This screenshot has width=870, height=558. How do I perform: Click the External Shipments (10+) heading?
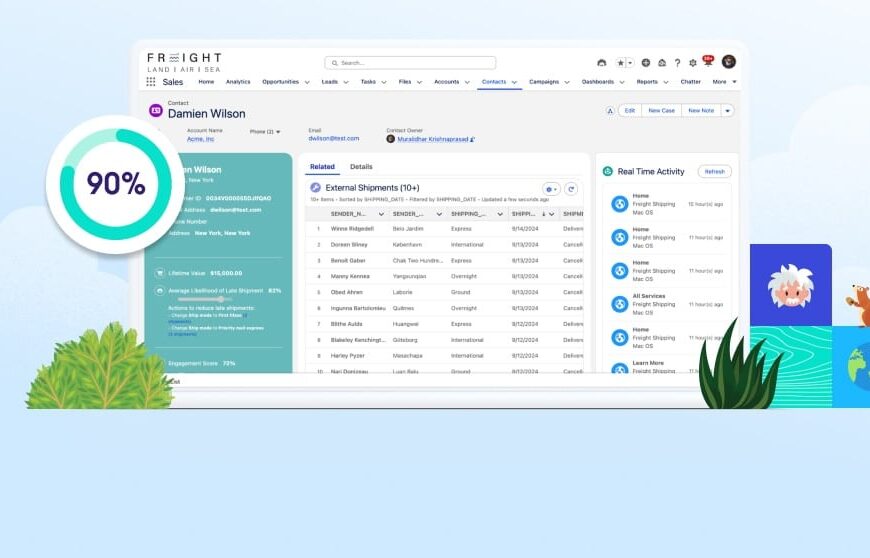tap(372, 187)
